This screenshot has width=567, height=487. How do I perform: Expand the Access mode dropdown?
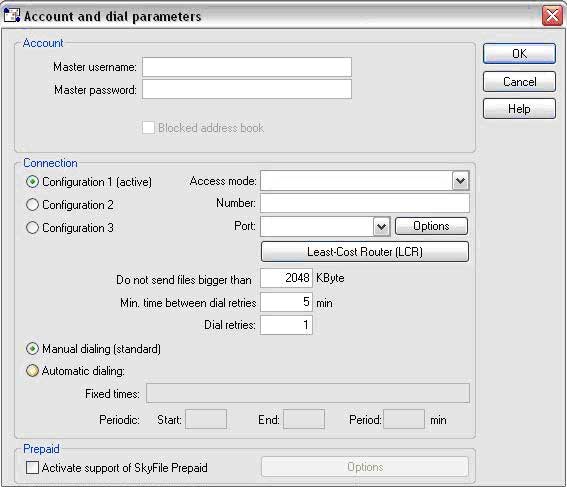click(460, 181)
